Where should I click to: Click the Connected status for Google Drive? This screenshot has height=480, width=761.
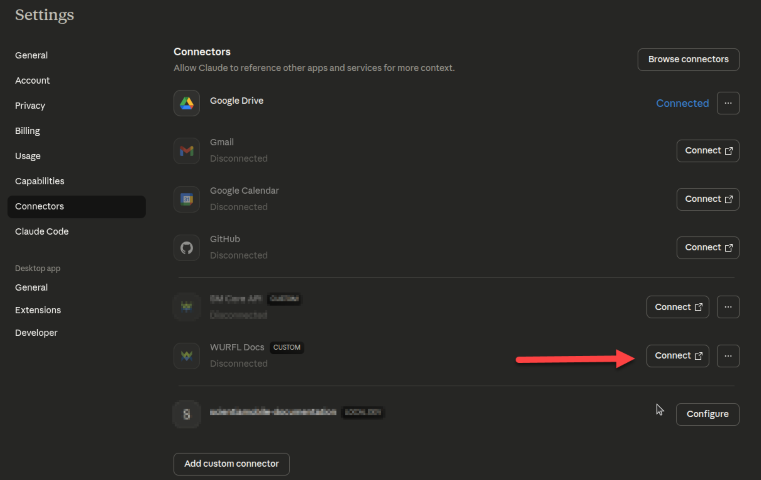[x=682, y=103]
